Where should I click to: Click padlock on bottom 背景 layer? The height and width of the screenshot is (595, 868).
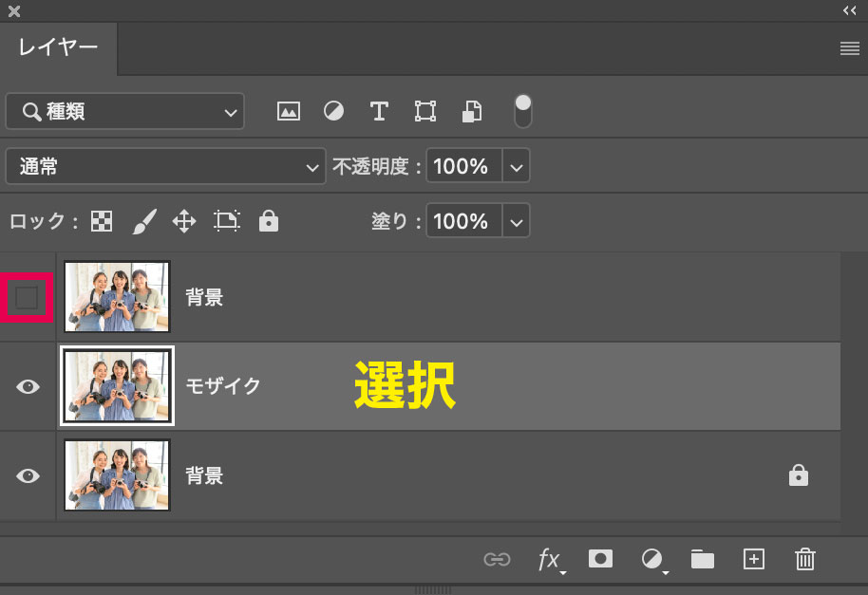tap(799, 475)
